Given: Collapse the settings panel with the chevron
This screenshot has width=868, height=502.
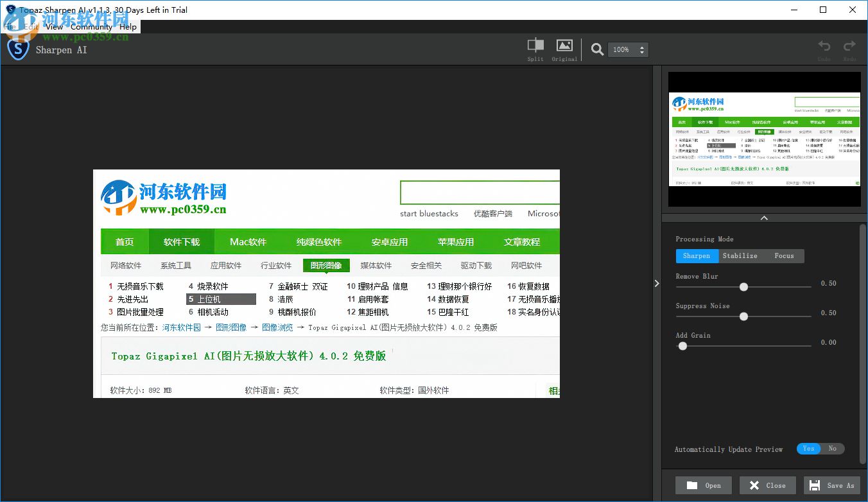Looking at the screenshot, I should [764, 218].
